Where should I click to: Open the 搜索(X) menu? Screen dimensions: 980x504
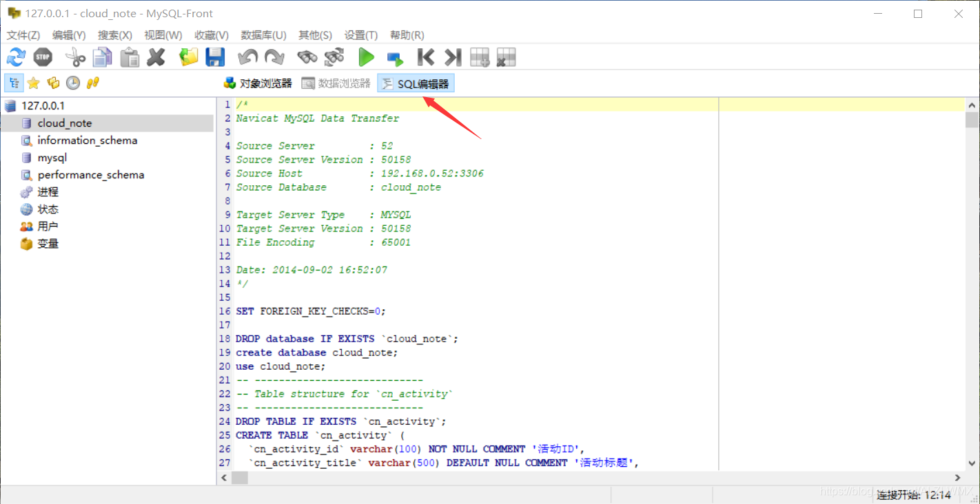[x=115, y=35]
